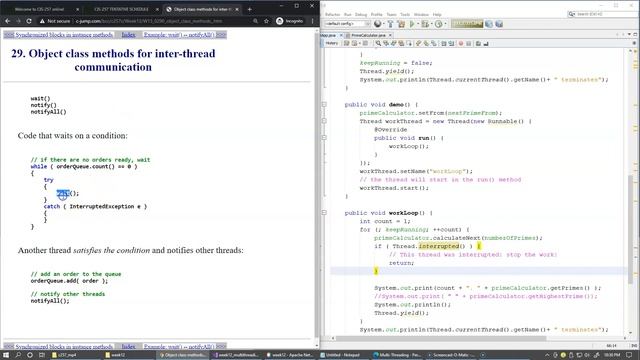Image resolution: width=640 pixels, height=360 pixels.
Task: Expand the Run Project dropdown arrow
Action: 418,24
